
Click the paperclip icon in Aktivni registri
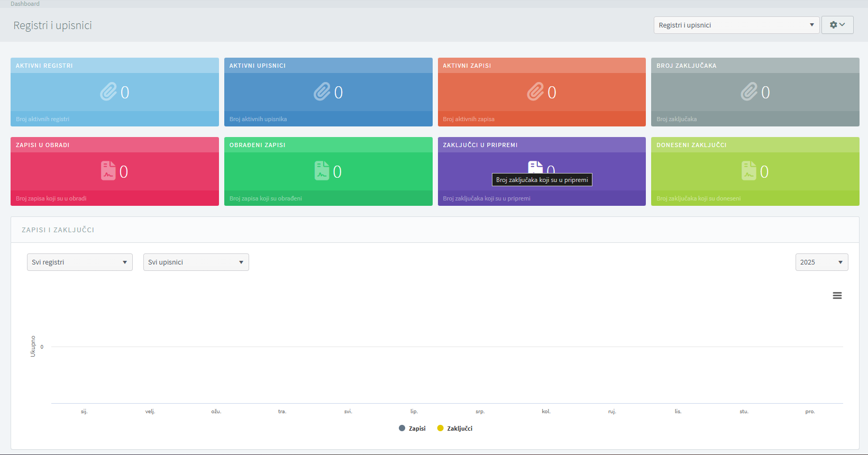coord(108,92)
